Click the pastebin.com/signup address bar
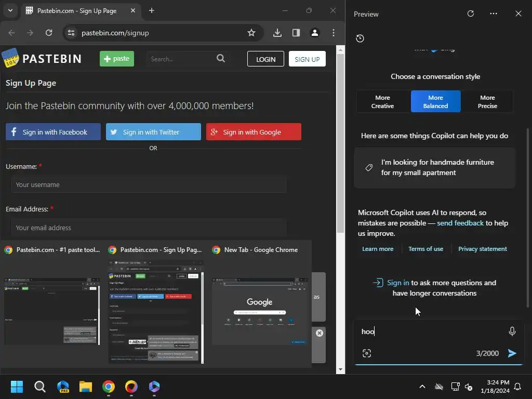The width and height of the screenshot is (532, 399). pos(162,33)
